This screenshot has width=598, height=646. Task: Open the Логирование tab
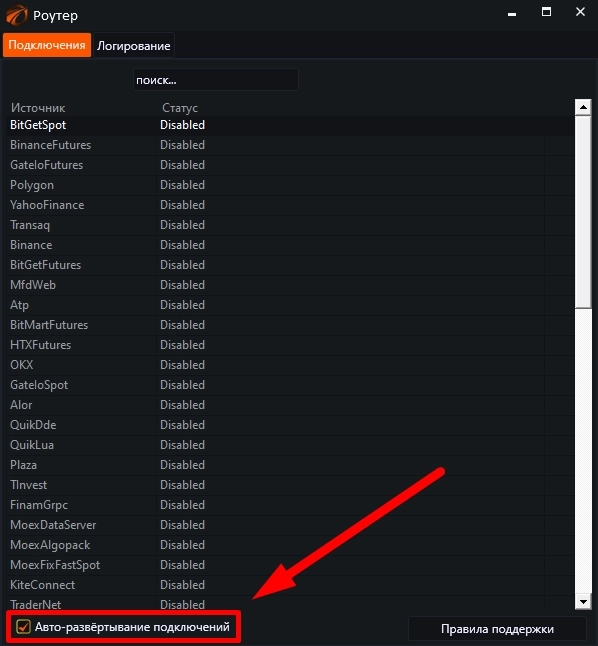click(x=134, y=46)
